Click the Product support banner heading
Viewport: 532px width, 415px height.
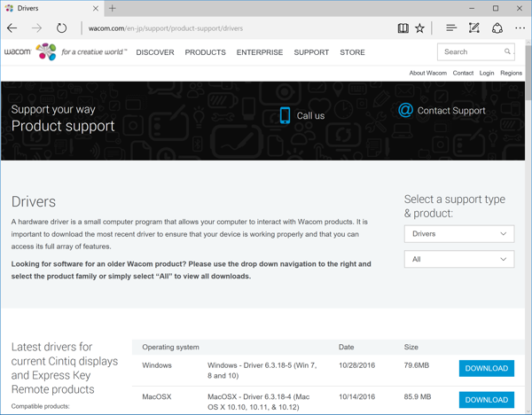pyautogui.click(x=63, y=126)
